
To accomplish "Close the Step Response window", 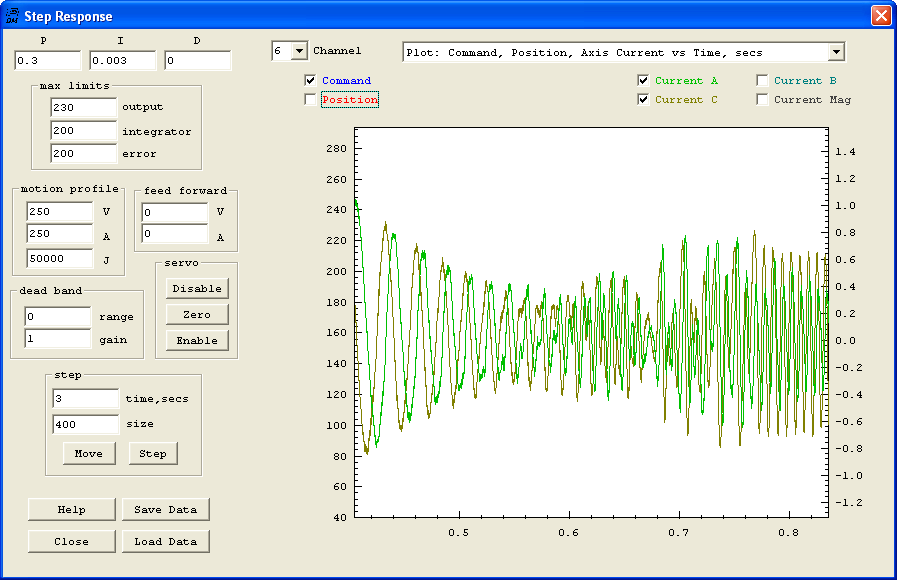I will click(x=880, y=16).
